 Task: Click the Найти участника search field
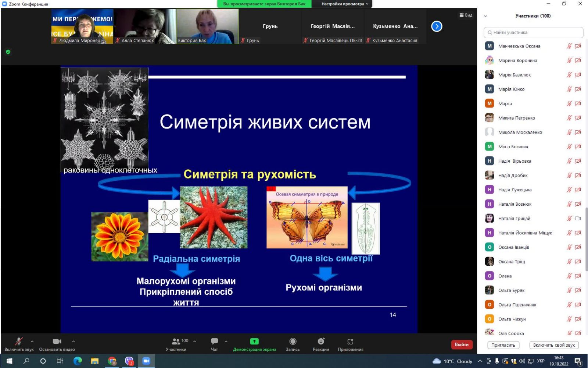tap(534, 32)
